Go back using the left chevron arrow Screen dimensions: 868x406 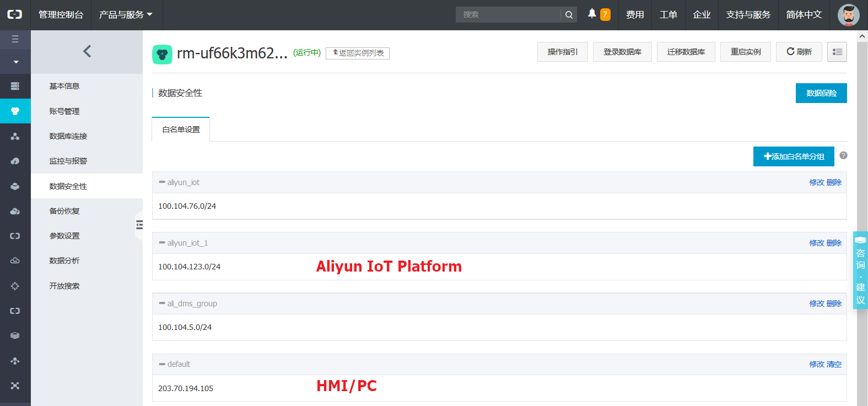tap(87, 51)
